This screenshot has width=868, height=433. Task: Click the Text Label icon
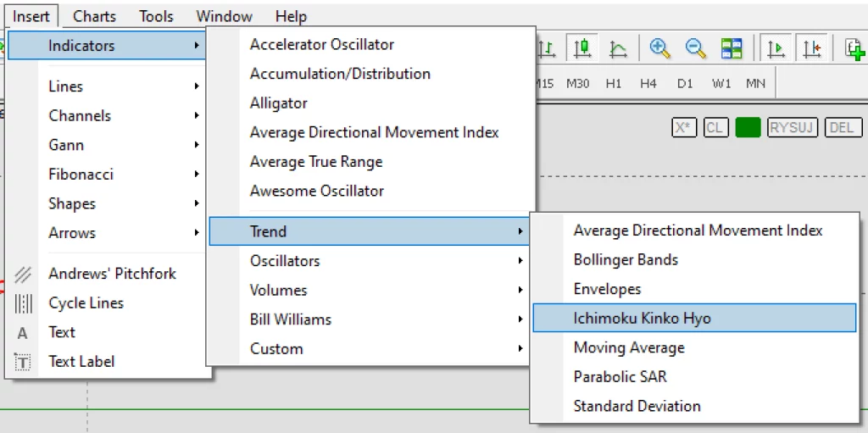coord(23,362)
